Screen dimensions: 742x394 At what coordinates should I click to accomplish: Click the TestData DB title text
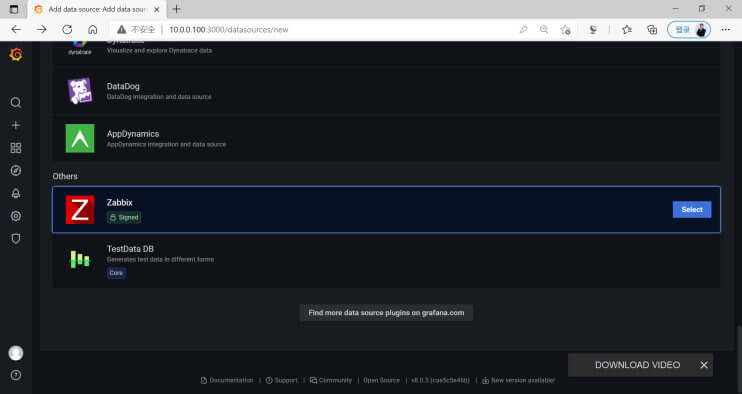[x=130, y=249]
